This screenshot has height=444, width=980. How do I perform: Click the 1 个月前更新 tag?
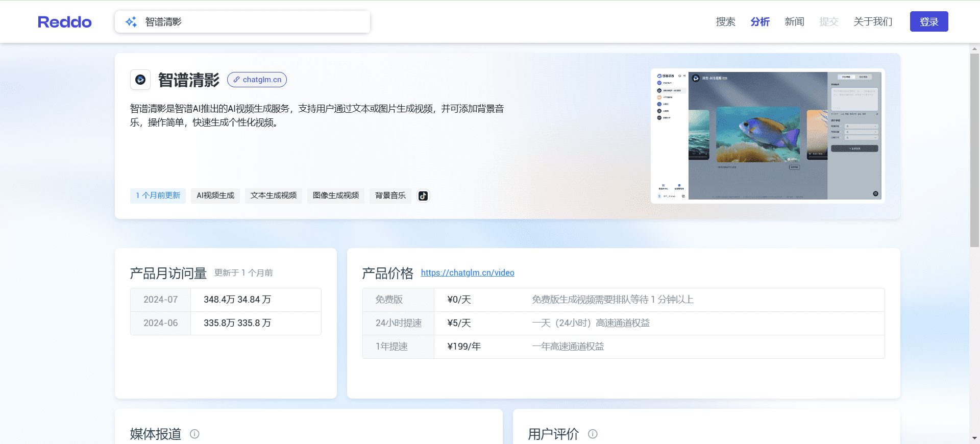click(158, 195)
